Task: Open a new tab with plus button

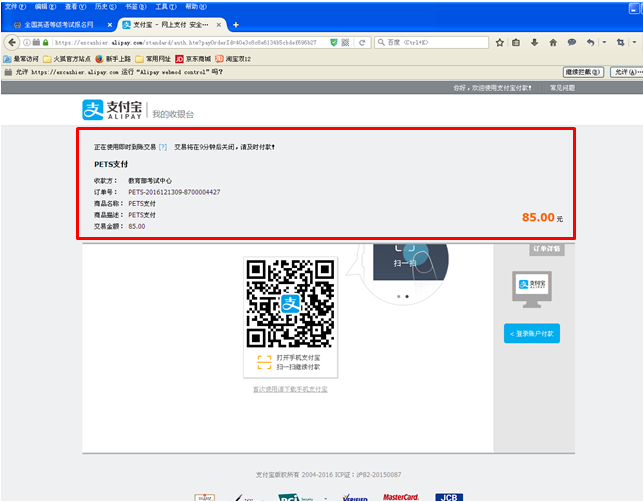Action: tap(236, 24)
